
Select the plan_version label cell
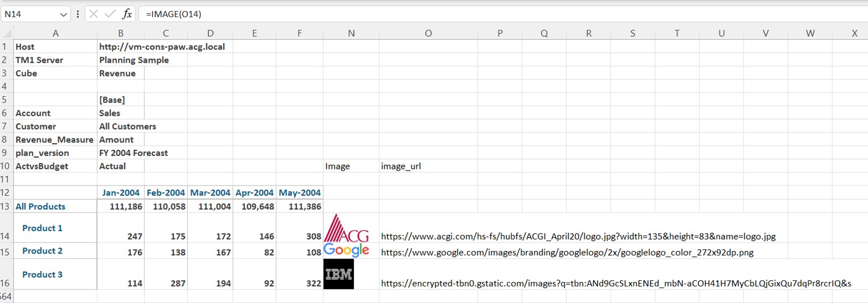[x=55, y=153]
